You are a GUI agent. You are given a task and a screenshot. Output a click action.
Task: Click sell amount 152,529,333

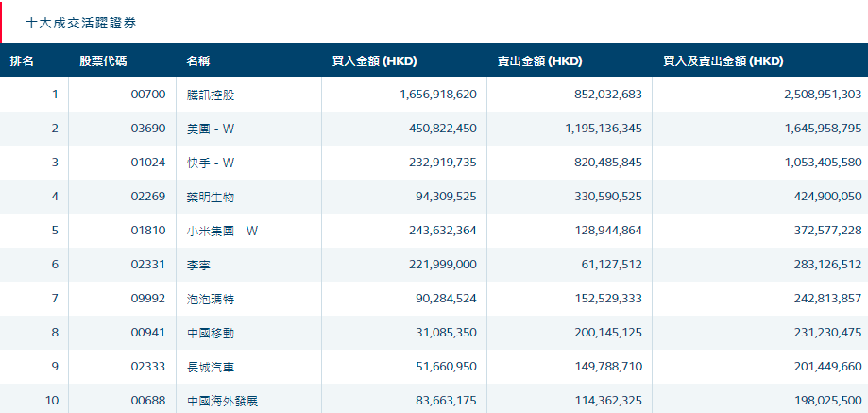pos(607,299)
